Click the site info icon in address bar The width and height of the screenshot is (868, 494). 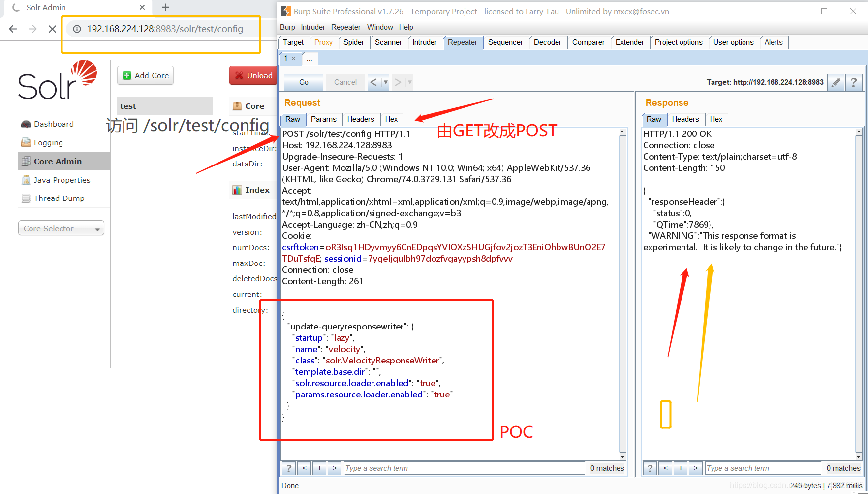click(77, 29)
